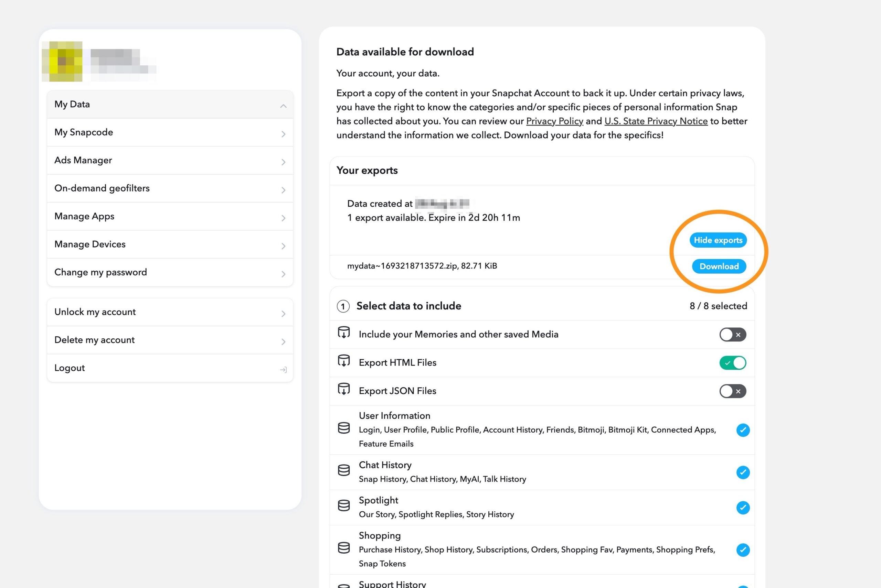881x588 pixels.
Task: Click the Logout arrow icon
Action: click(x=283, y=370)
